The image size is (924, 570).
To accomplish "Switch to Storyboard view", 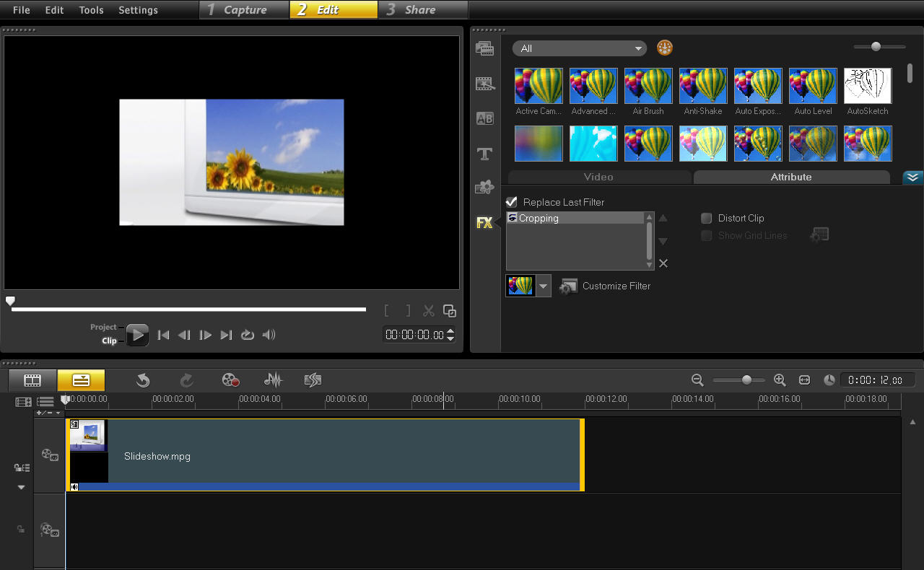I will pos(32,380).
